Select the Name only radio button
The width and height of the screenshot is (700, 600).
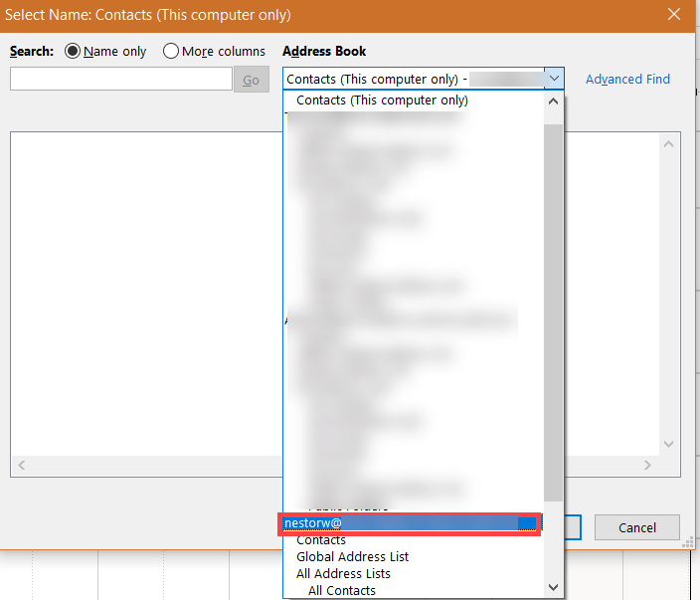73,51
